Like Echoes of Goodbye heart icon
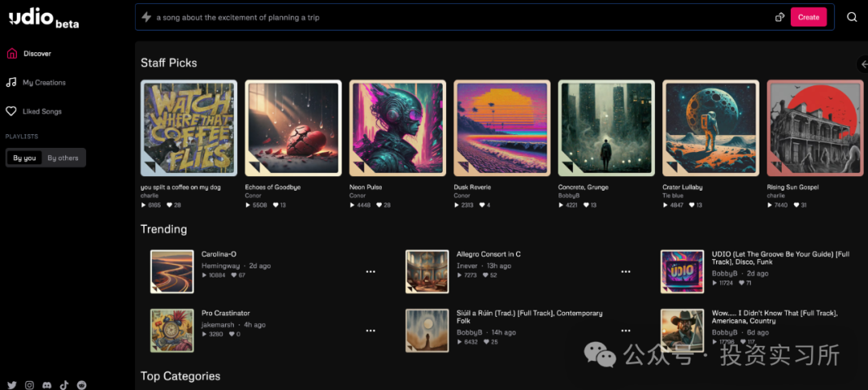Viewport: 868px width, 390px height. (276, 205)
